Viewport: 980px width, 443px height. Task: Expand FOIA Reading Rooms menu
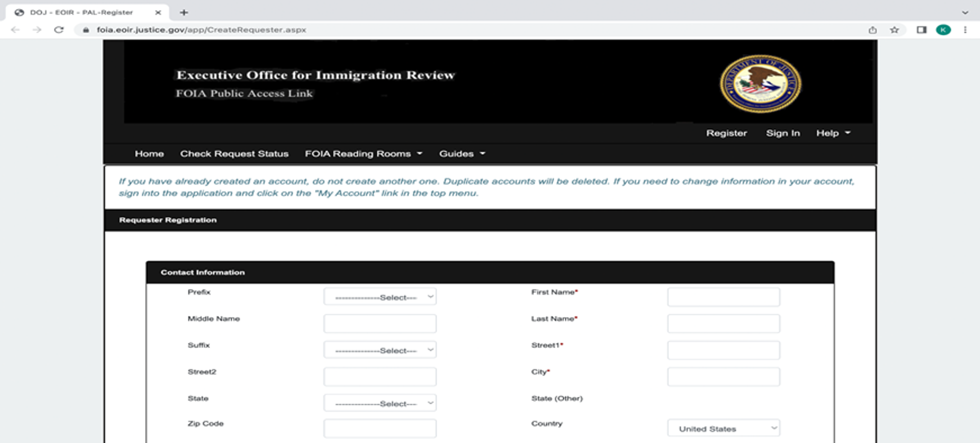(363, 153)
